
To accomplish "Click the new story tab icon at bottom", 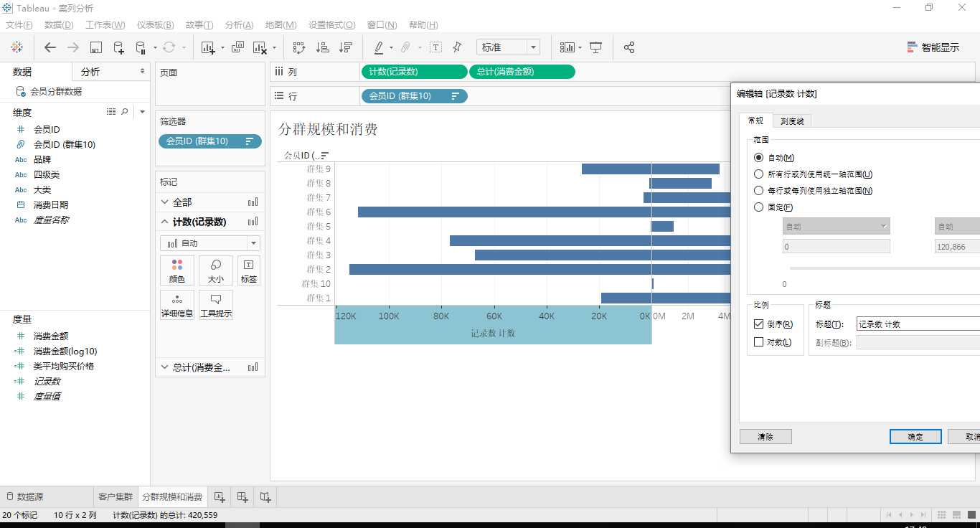I will (x=265, y=496).
